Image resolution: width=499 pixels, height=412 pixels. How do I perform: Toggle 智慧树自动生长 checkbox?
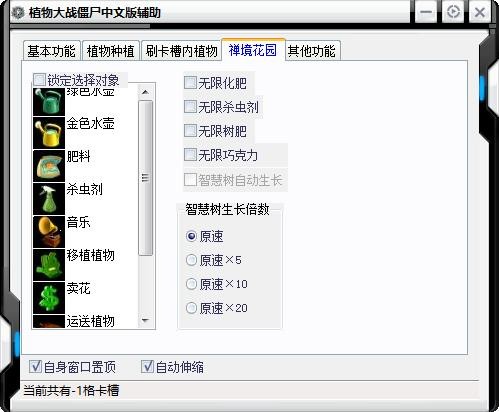190,180
